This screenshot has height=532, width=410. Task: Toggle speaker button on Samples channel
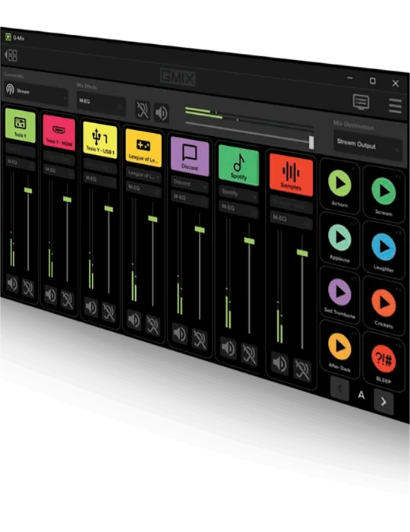[280, 363]
